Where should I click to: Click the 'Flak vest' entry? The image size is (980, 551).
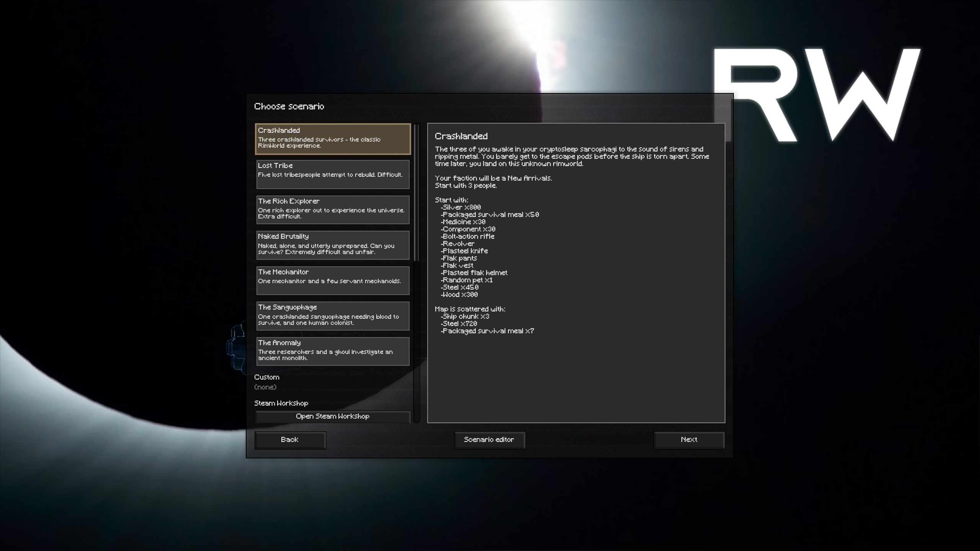[457, 266]
